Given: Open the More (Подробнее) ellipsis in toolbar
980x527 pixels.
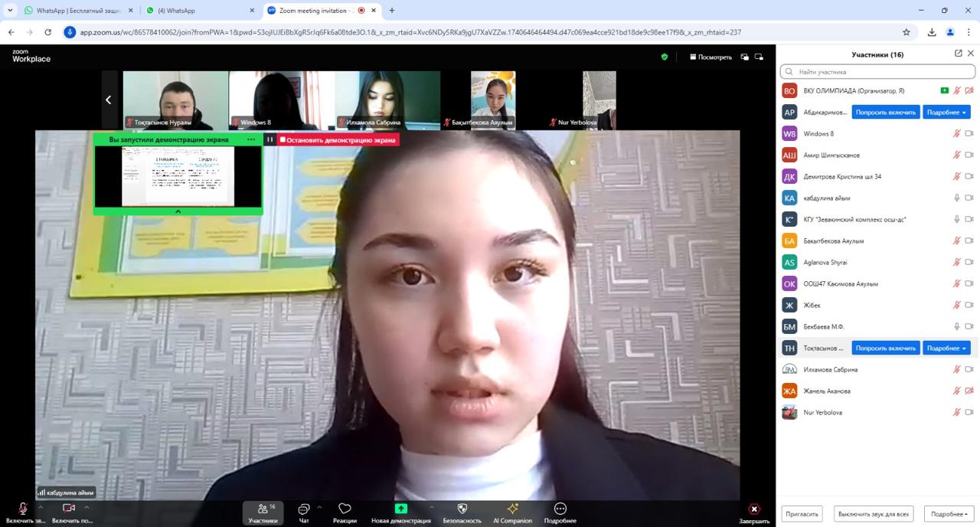Looking at the screenshot, I should pos(560,509).
